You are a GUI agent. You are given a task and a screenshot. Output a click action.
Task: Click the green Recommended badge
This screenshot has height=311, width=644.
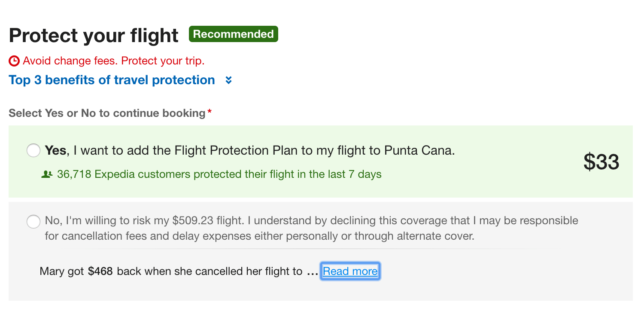click(234, 34)
